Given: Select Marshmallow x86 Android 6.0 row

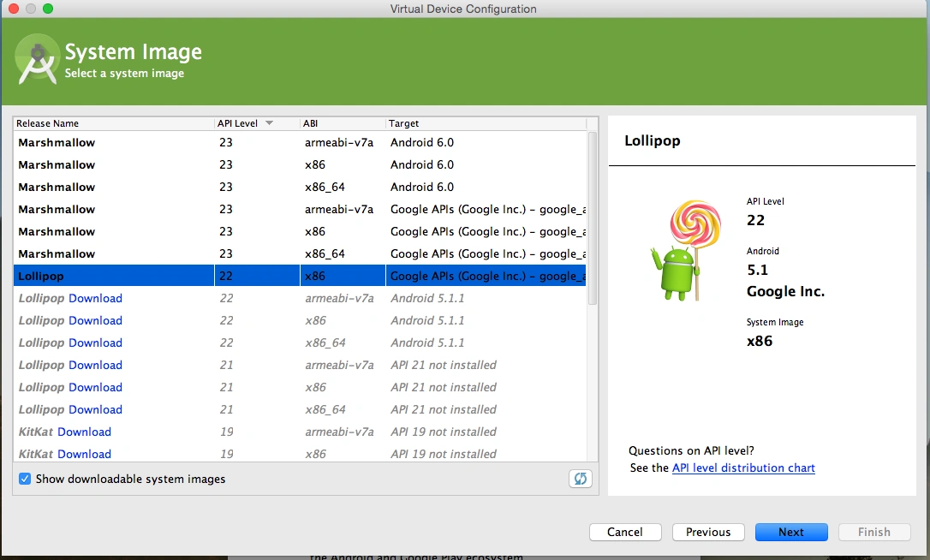Looking at the screenshot, I should pyautogui.click(x=300, y=165).
